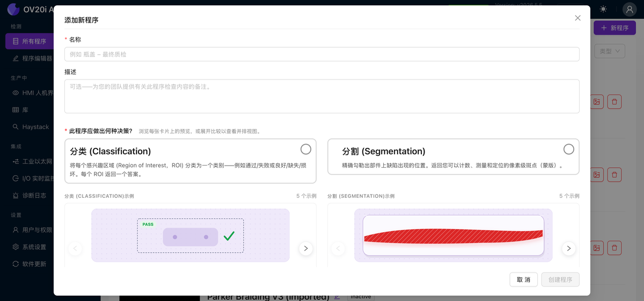Show next Segmentation example with the arrow
644x301 pixels.
coord(569,248)
